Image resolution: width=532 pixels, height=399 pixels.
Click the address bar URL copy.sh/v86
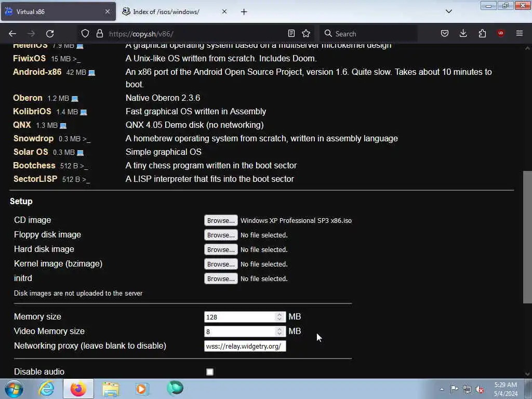tap(141, 34)
